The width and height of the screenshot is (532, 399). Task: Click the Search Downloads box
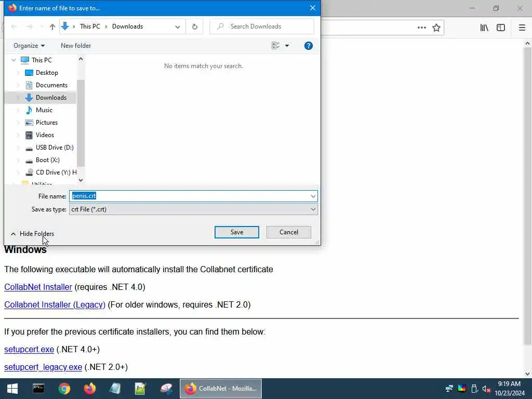(262, 26)
